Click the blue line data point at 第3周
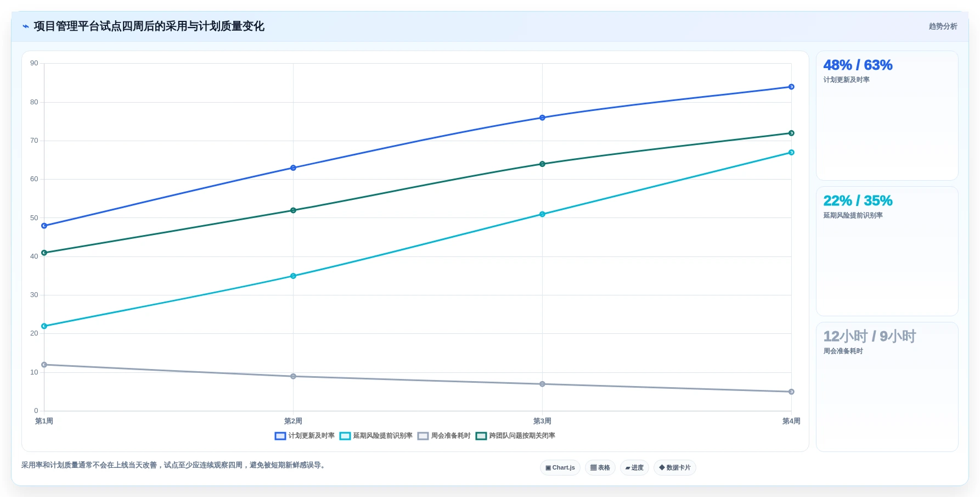The width and height of the screenshot is (980, 497). point(542,118)
